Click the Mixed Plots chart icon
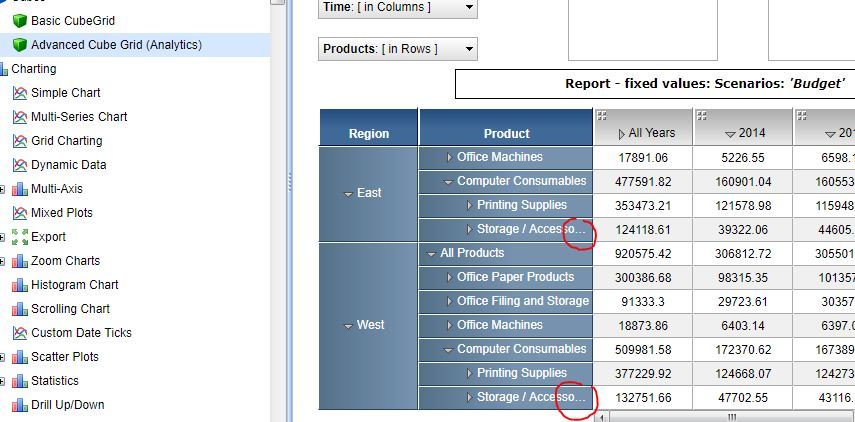Viewport: 855px width, 422px height. point(20,213)
